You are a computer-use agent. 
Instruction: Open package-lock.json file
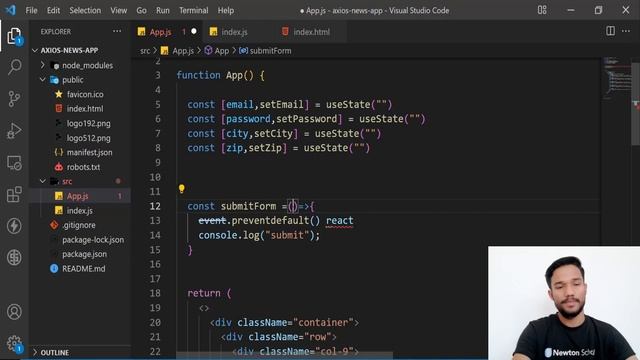tap(93, 240)
